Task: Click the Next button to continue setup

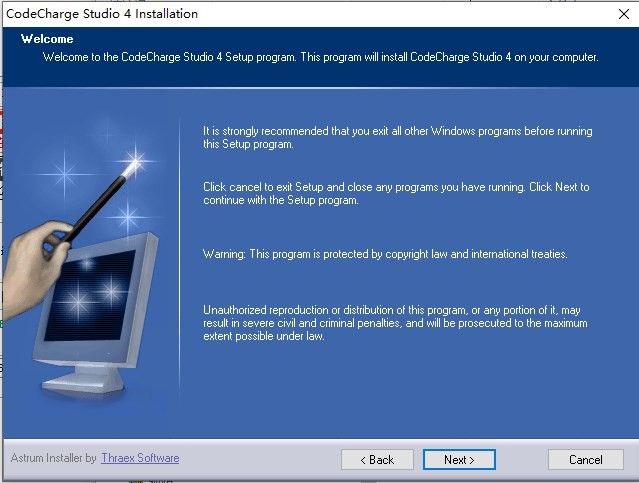Action: [x=459, y=459]
